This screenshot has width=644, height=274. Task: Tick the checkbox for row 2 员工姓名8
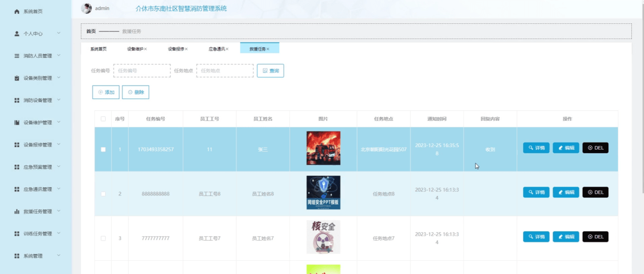(x=103, y=194)
